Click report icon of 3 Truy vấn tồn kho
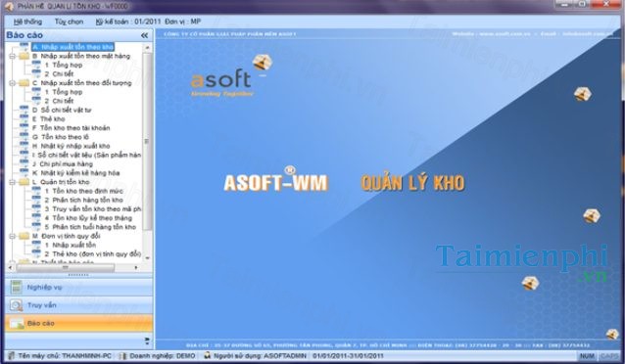 (36, 209)
